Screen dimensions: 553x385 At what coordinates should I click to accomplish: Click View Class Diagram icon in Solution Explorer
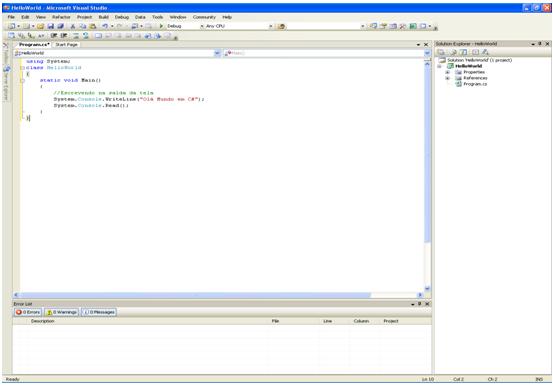[x=486, y=52]
